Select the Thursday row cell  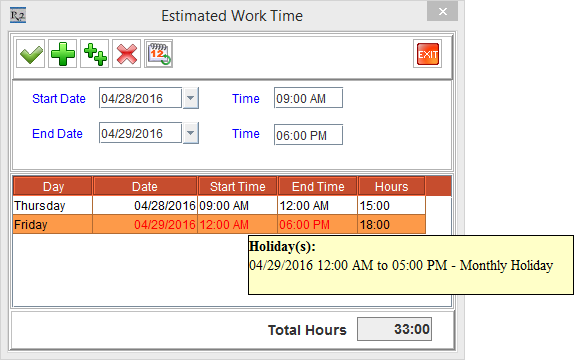[53, 205]
